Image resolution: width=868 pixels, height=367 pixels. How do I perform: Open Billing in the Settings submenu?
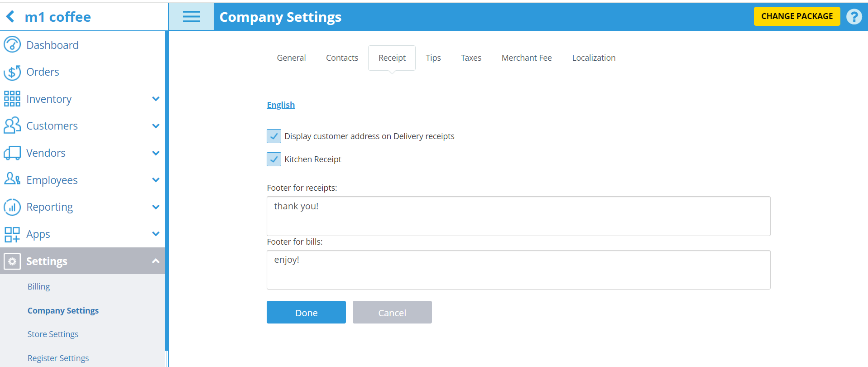click(x=38, y=286)
